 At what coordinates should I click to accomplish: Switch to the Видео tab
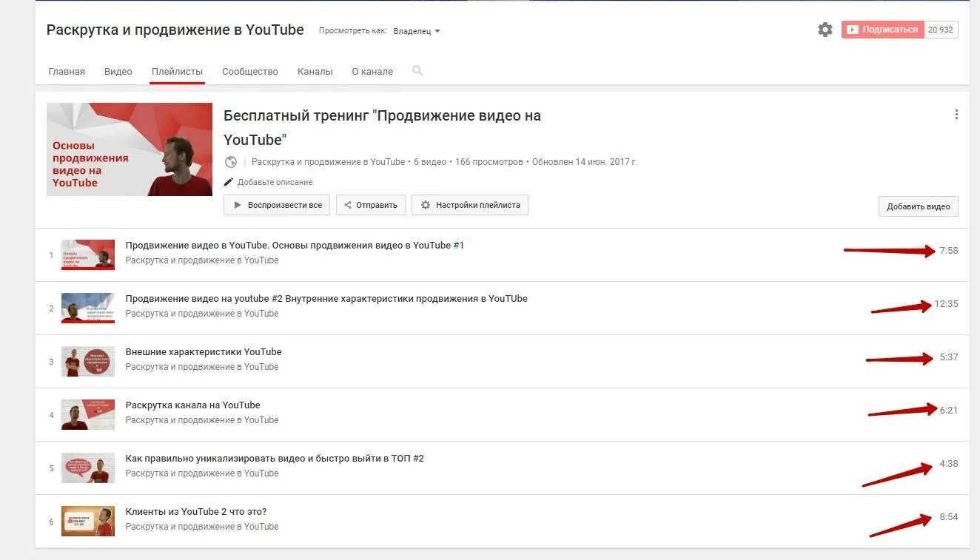point(118,72)
